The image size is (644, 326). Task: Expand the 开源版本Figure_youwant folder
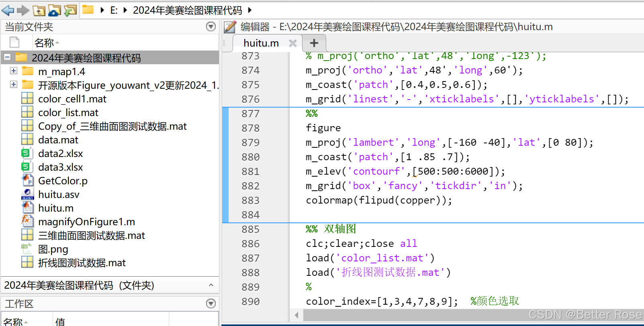(x=14, y=84)
